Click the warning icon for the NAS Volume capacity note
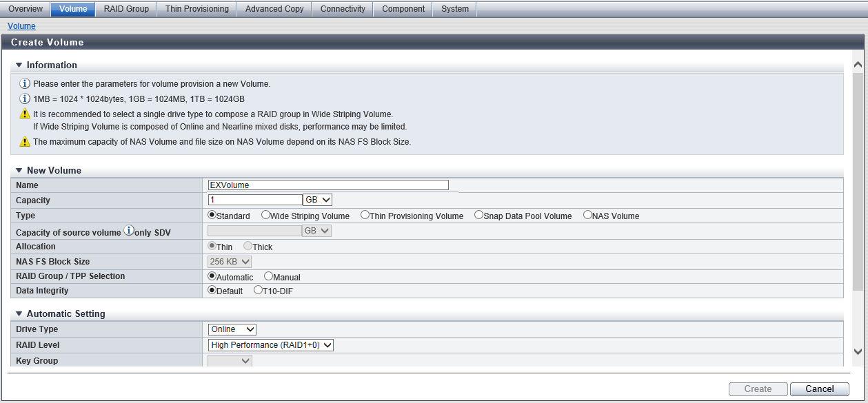 [25, 142]
